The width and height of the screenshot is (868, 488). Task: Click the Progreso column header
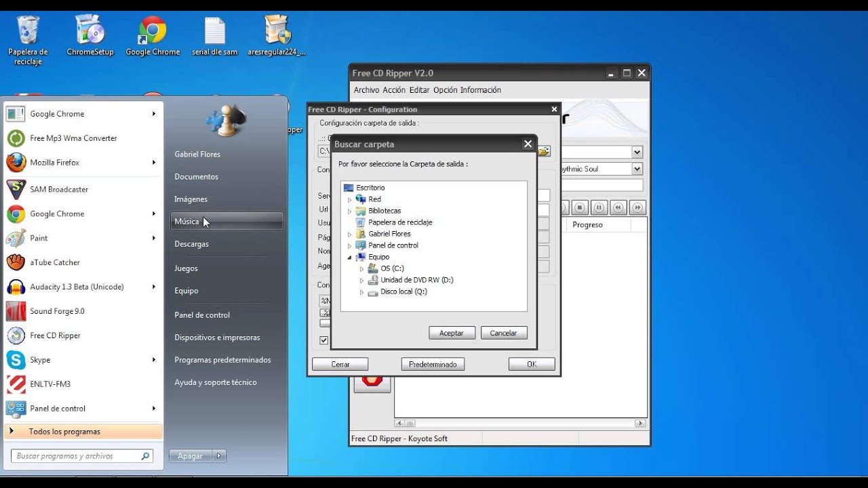click(x=599, y=225)
